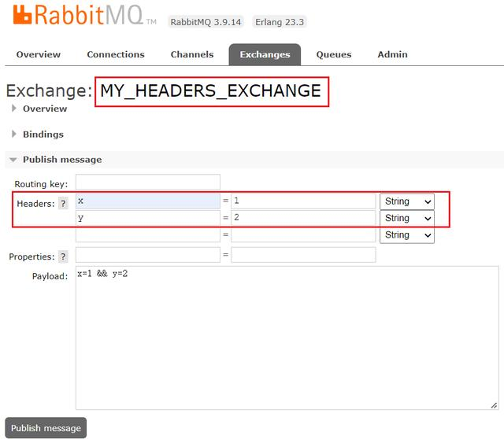Expand the Overview section
Screen dimensions: 504x439
[44, 109]
